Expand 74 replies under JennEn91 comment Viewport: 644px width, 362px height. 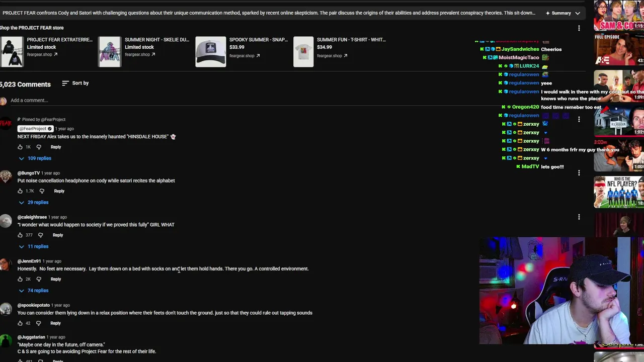point(34,291)
